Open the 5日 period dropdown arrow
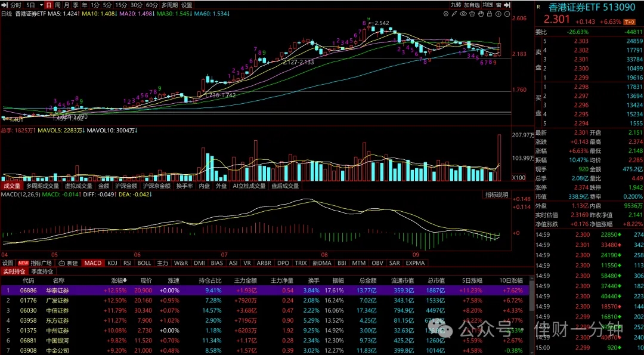This screenshot has height=355, width=644. (x=41, y=5)
